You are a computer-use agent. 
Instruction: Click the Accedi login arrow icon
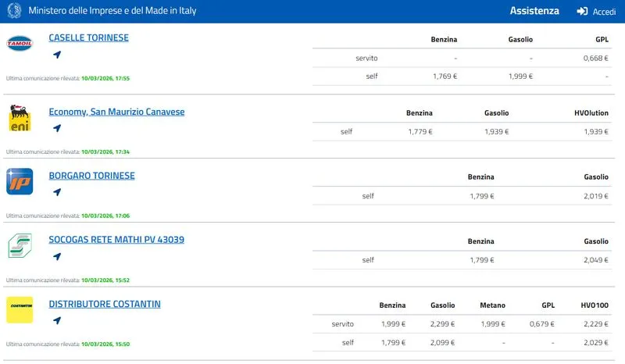coord(582,12)
